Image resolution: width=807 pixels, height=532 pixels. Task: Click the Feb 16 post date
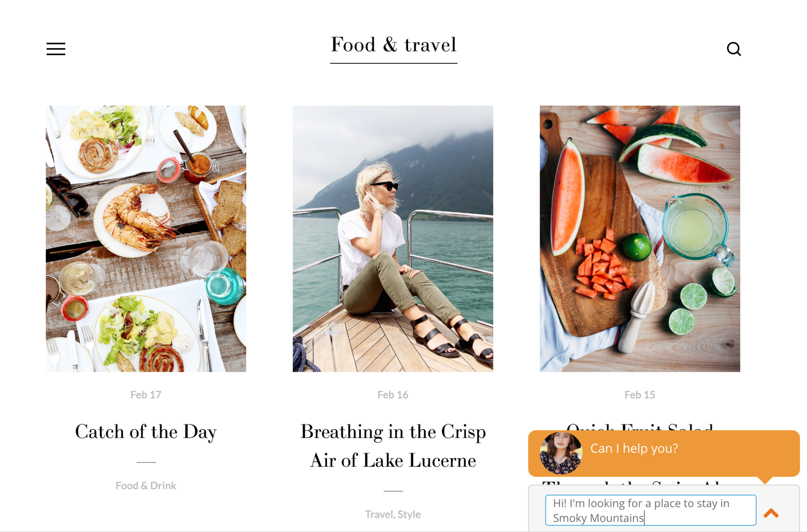[x=393, y=395]
